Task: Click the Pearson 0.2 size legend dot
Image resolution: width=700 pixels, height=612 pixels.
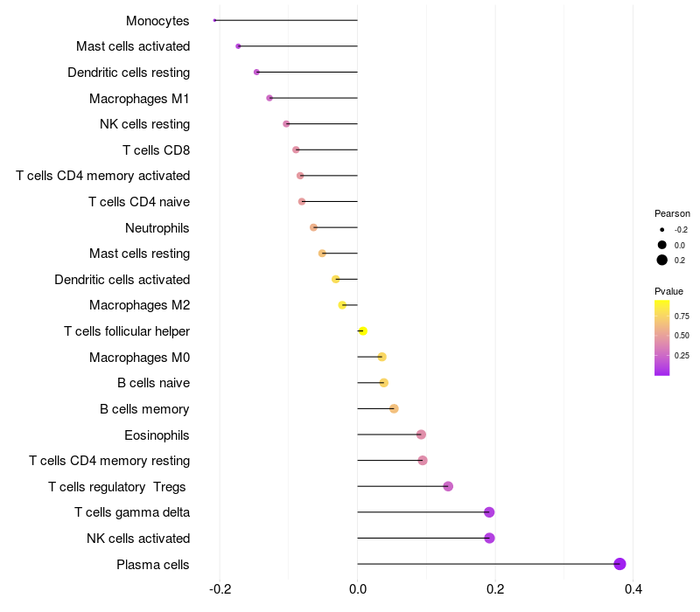Action: pos(662,260)
